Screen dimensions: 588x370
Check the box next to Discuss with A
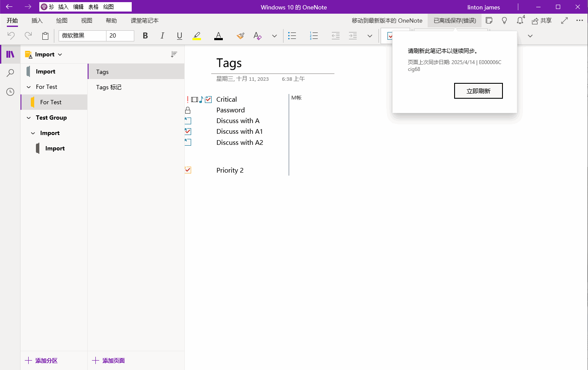tap(188, 121)
